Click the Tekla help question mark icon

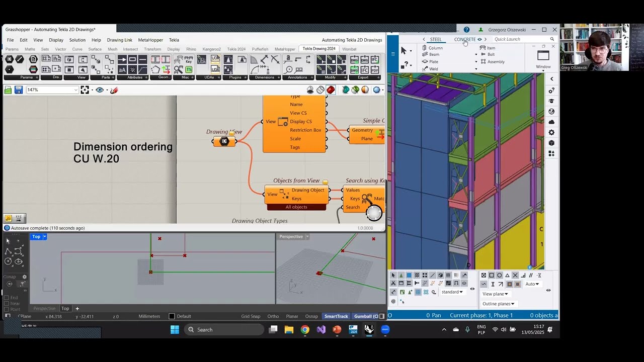[x=466, y=30]
